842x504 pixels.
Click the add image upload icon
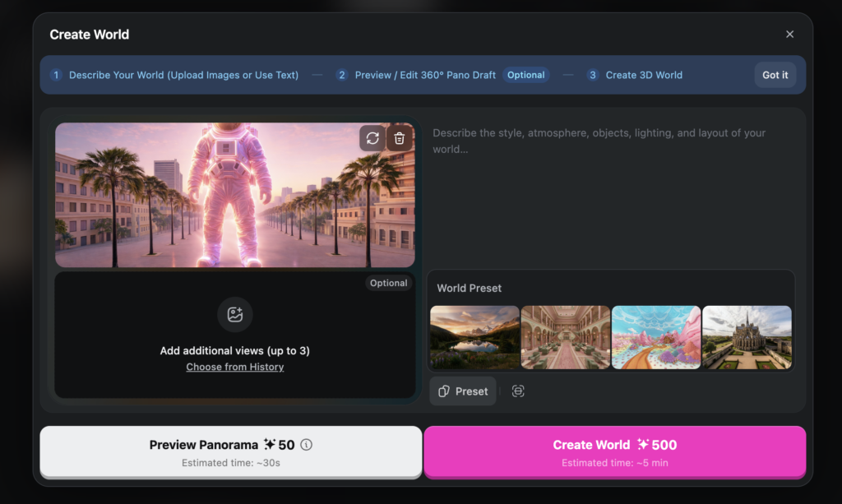click(235, 315)
